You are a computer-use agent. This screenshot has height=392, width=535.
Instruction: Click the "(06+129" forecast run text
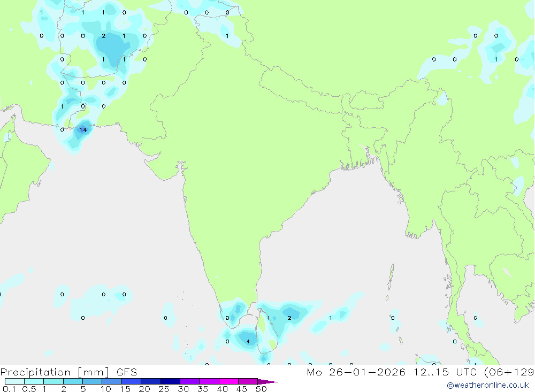(x=509, y=372)
